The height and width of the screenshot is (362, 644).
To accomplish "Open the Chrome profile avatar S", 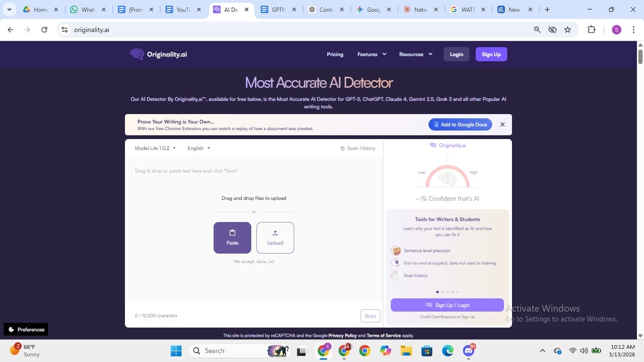I will [x=617, y=30].
